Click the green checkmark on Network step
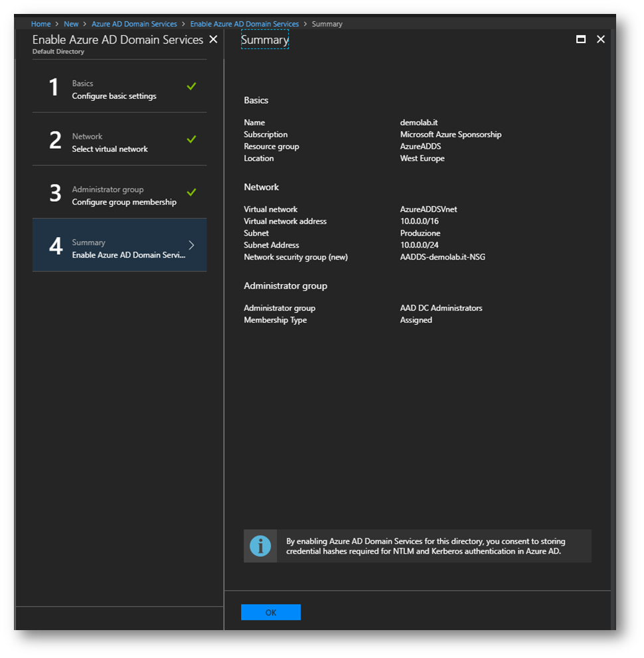 point(191,139)
